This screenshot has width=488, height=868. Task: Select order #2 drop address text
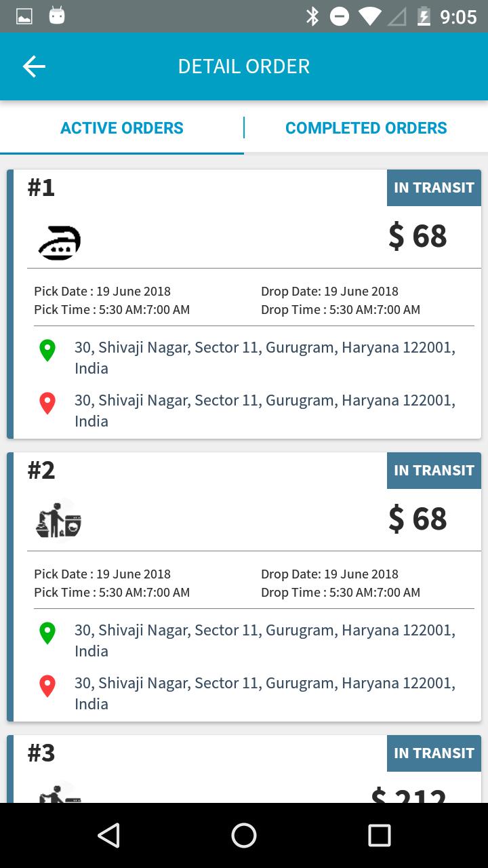click(265, 693)
